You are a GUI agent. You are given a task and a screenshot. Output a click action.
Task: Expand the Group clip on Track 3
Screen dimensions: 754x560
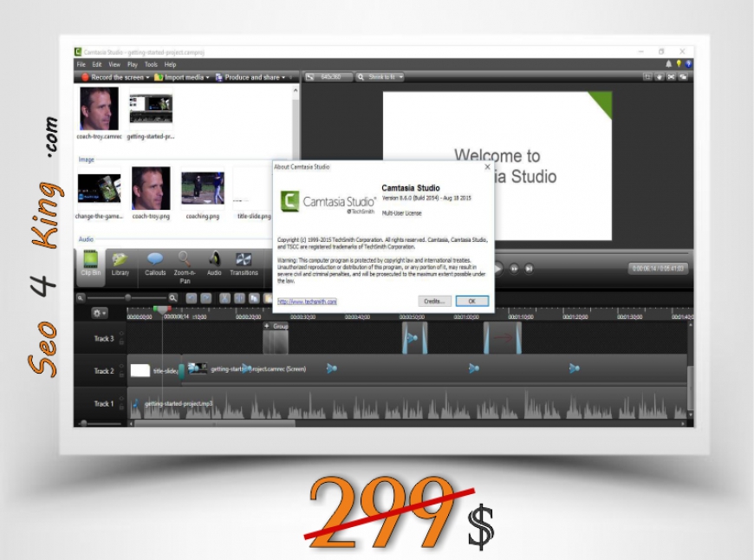pos(267,326)
